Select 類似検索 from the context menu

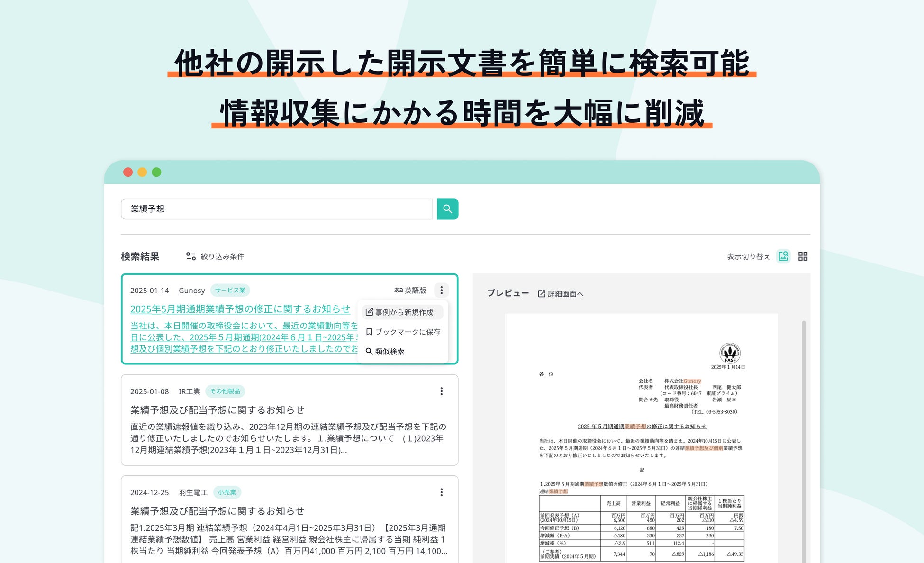(385, 352)
